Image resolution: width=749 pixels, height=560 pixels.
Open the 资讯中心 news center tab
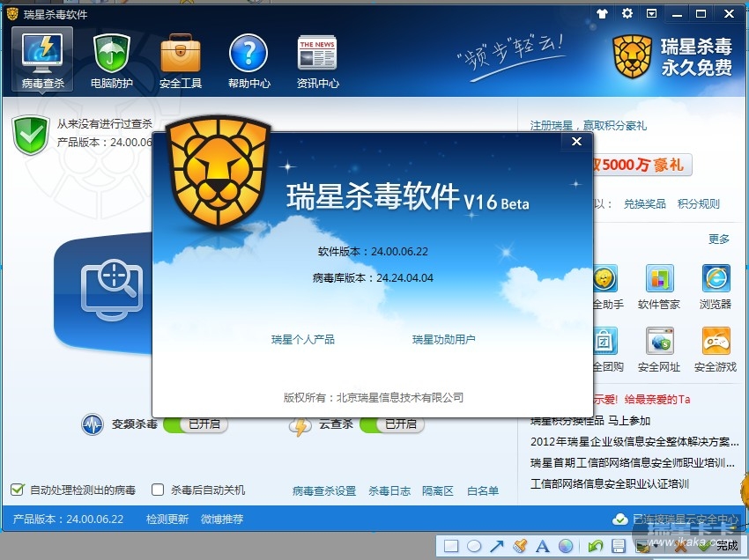point(317,61)
